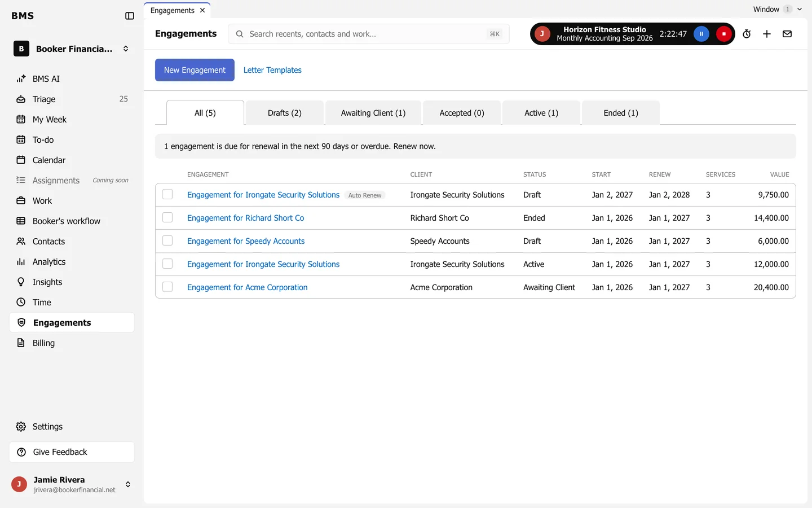Image resolution: width=812 pixels, height=508 pixels.
Task: Switch to Drafts (2) tab
Action: pyautogui.click(x=285, y=113)
